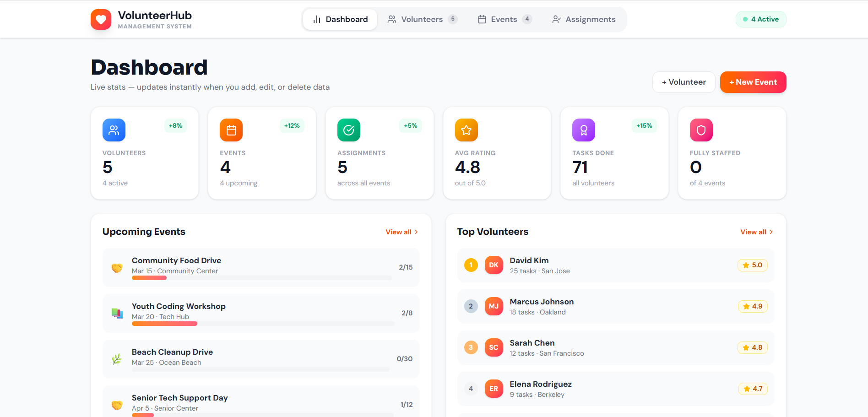Select Marcus Johnson's 4.9 rating badge
868x417 pixels.
[x=752, y=306]
